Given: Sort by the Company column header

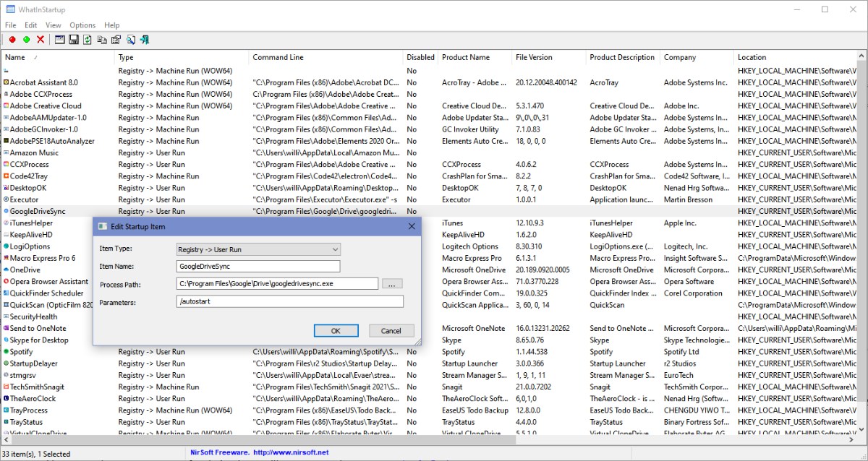Looking at the screenshot, I should pyautogui.click(x=697, y=57).
